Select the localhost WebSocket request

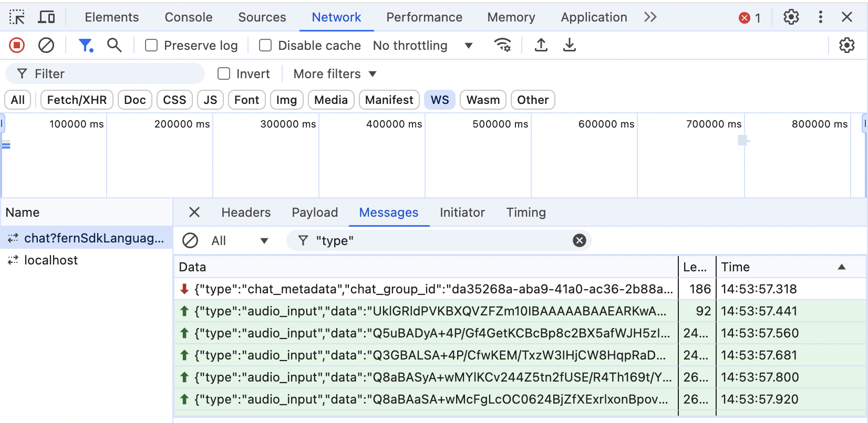(x=50, y=260)
